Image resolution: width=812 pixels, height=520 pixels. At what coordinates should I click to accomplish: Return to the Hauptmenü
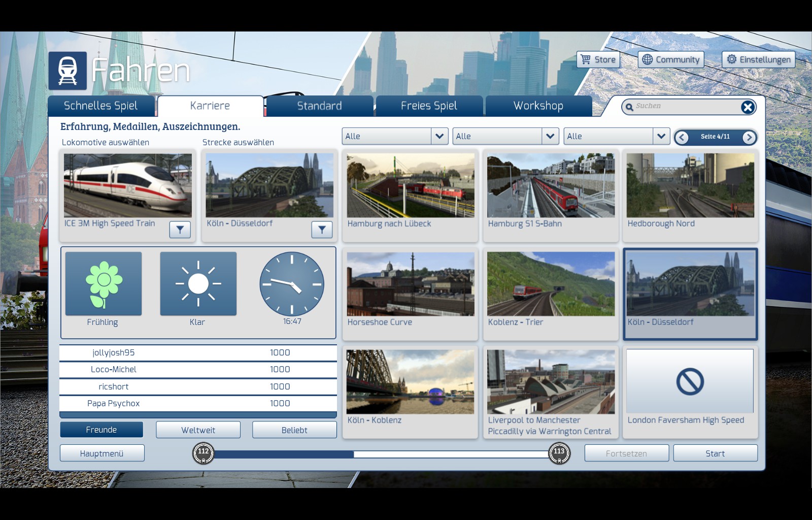pos(102,453)
